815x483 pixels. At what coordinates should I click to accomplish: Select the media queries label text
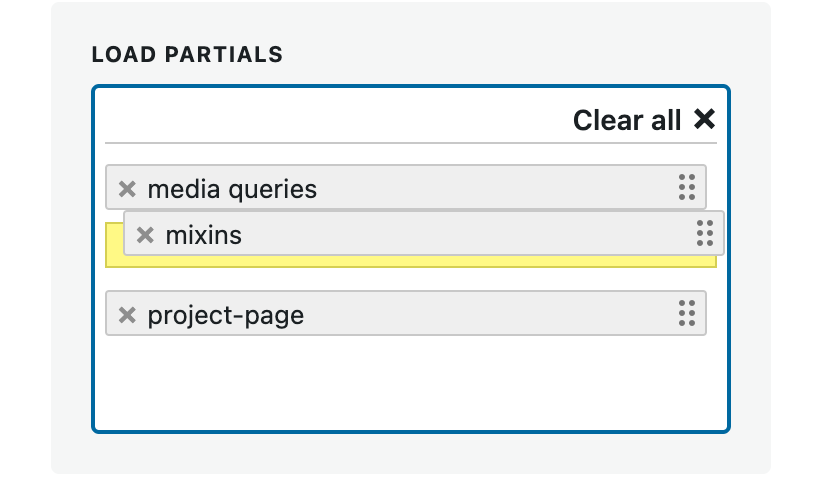(x=232, y=189)
